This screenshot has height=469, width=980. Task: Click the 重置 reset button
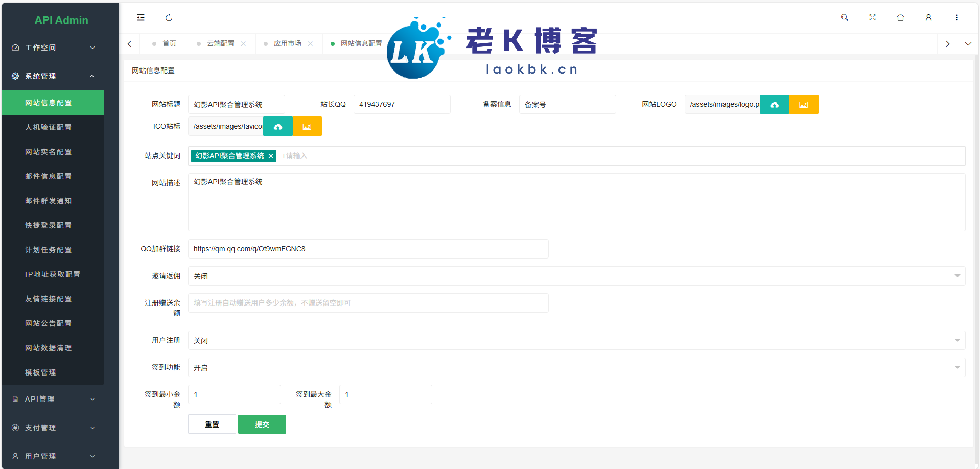point(212,424)
